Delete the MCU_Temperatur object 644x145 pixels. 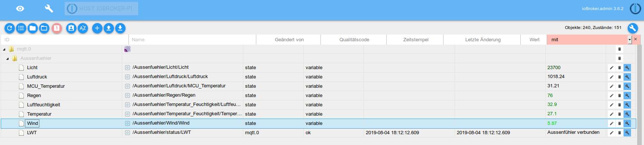(619, 86)
